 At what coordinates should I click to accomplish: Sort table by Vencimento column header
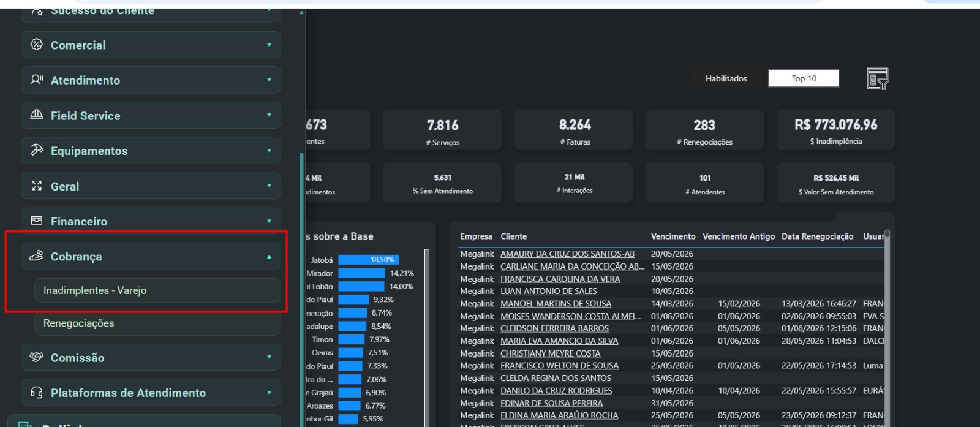673,236
